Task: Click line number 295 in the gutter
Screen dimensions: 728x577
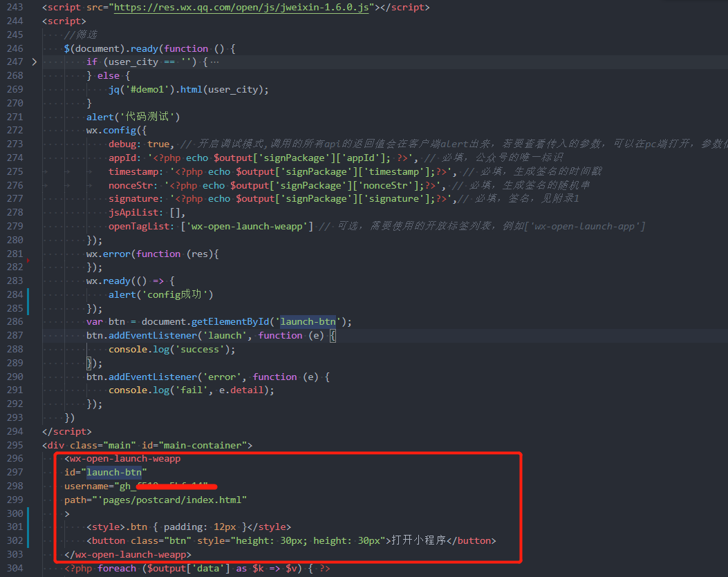Action: point(15,445)
